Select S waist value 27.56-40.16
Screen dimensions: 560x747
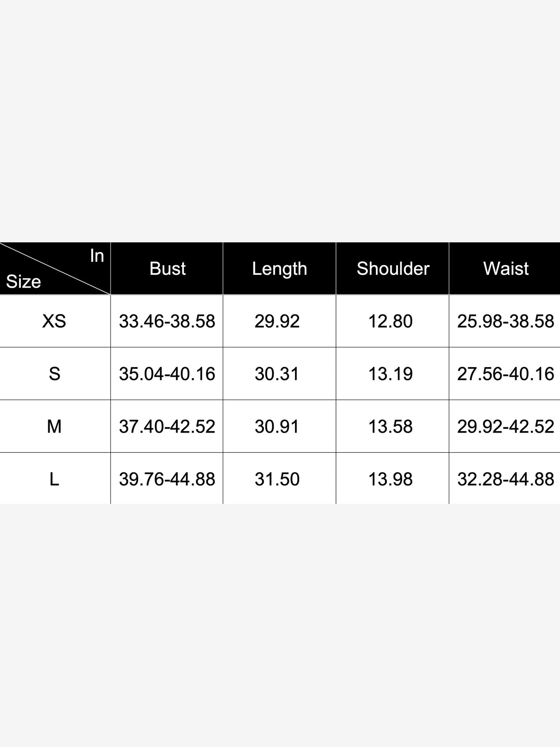(x=506, y=374)
